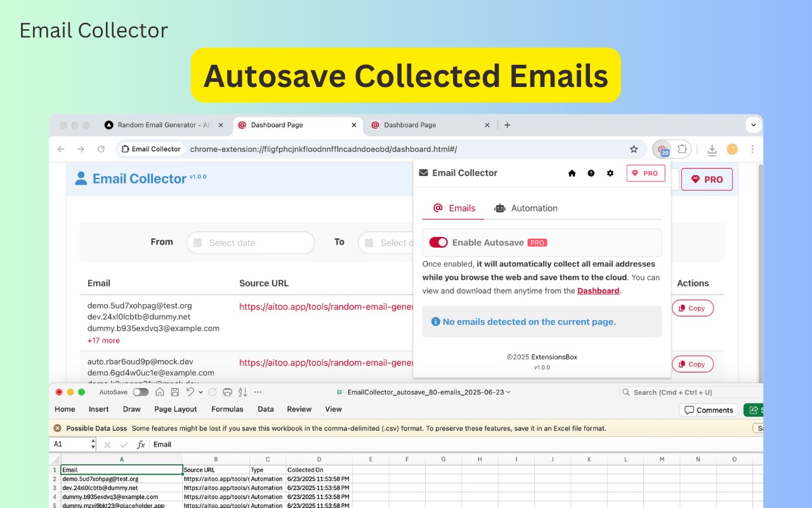Image resolution: width=812 pixels, height=508 pixels.
Task: Redo the action in Excel toolbar
Action: (212, 392)
